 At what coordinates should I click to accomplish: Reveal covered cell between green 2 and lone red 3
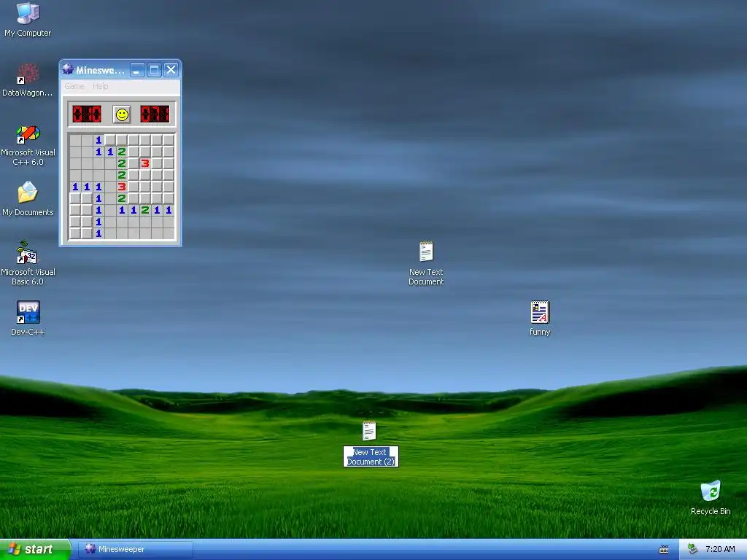[133, 163]
